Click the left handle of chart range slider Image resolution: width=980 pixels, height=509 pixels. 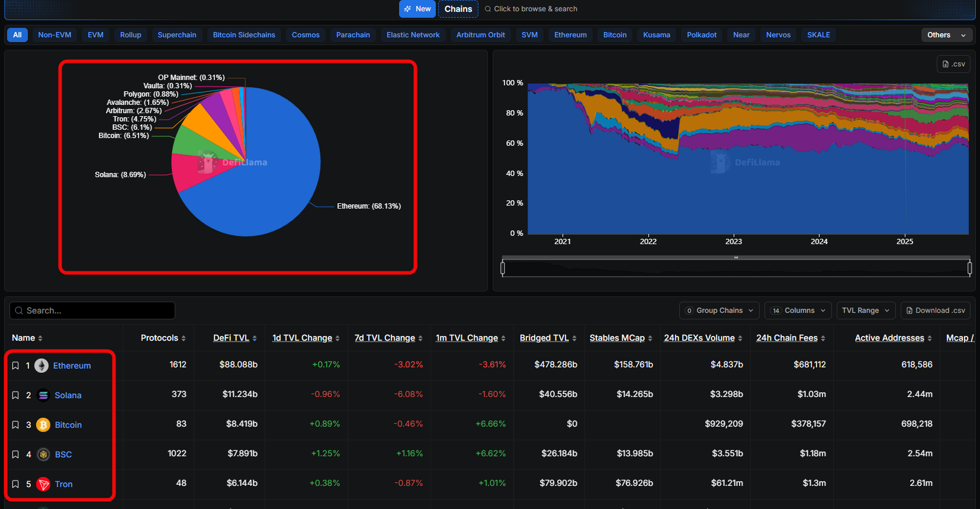[503, 268]
